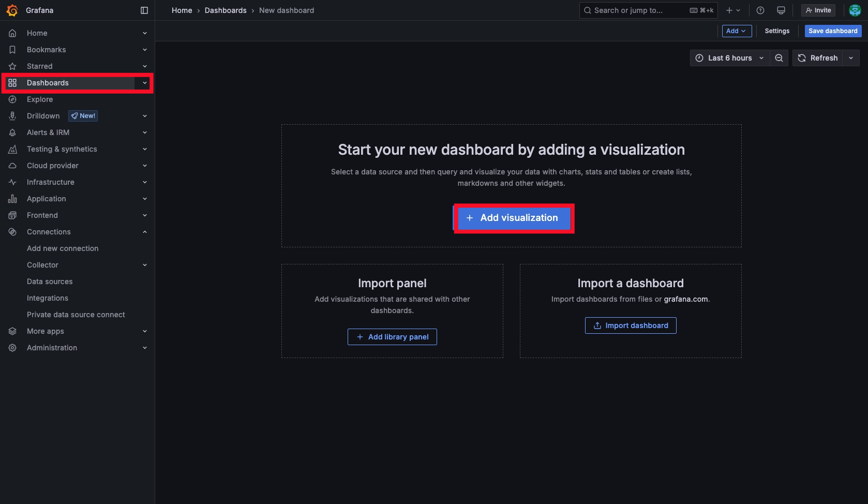Expand the Drilldown section chevron
Screen dimensions: 868x504
[145, 116]
